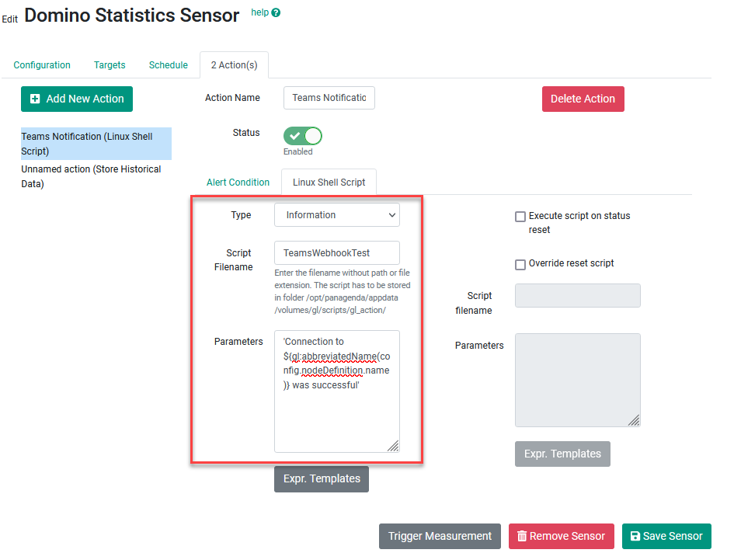Screen dimensions: 734x560
Task: Switch to the Configuration tab
Action: click(42, 65)
